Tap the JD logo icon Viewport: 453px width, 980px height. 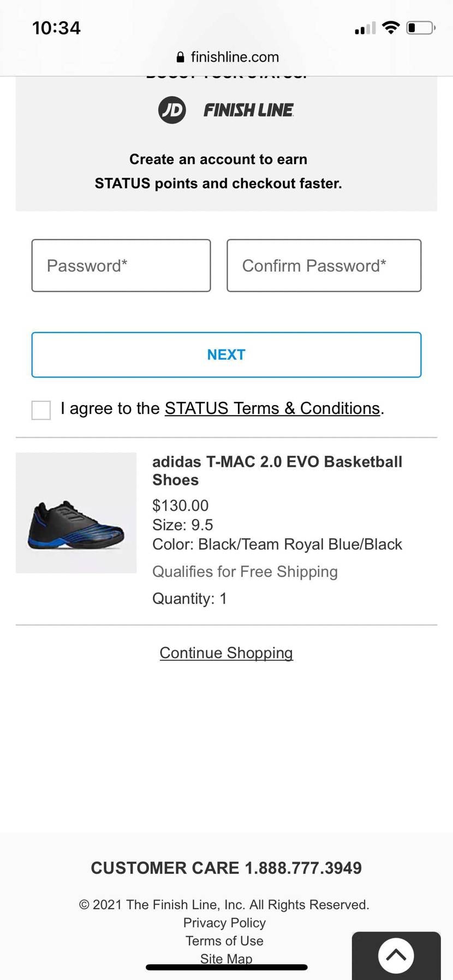pos(172,110)
